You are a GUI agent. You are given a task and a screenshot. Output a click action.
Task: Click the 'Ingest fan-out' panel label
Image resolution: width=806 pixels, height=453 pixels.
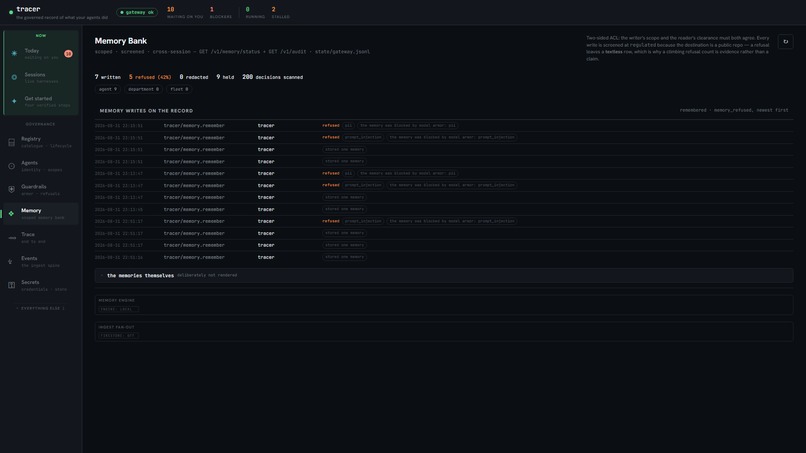click(116, 327)
